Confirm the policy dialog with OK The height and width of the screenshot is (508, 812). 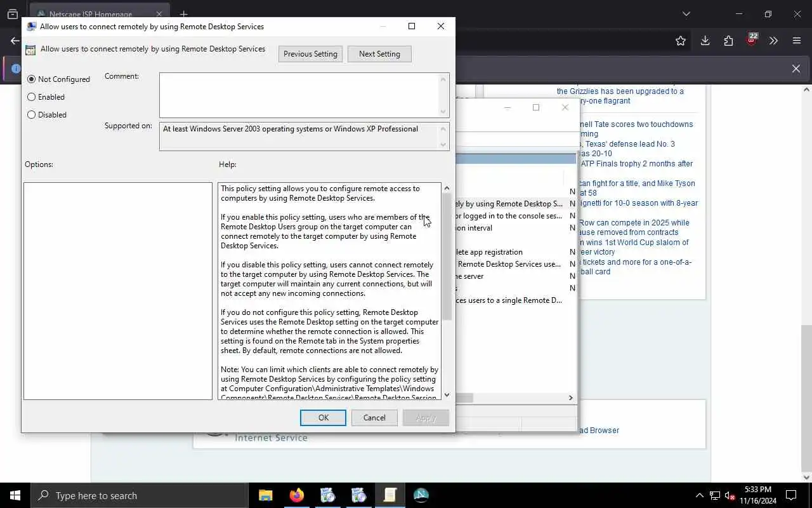point(323,418)
